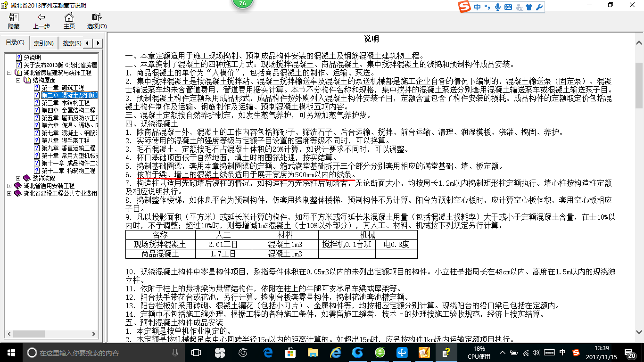644x362 pixels.
Task: Collapse the 结构屋面 node
Action: tap(17, 80)
